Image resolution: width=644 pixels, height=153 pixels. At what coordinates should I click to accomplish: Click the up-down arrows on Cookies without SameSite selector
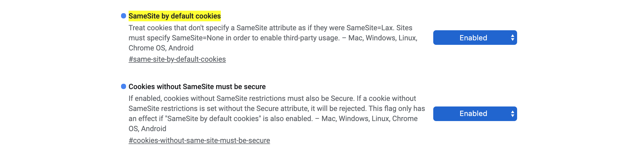[x=512, y=114]
